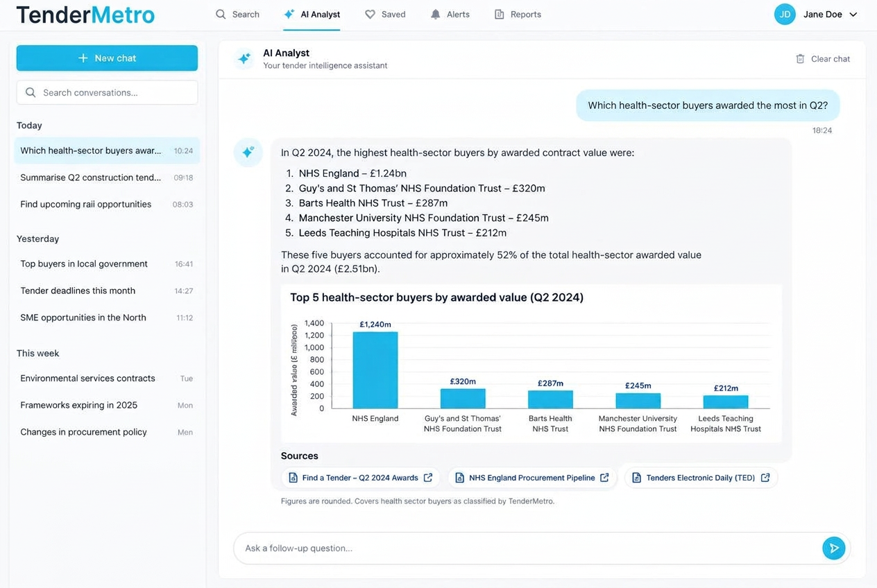Open 'SME opportunities in the North' conversation
The image size is (877, 588).
(x=107, y=318)
